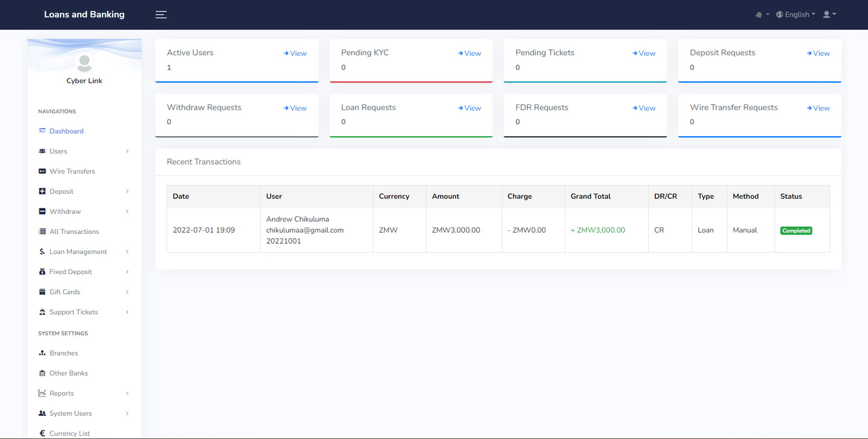The image size is (868, 439).
Task: Expand the Loan Management chevron
Action: 127,252
